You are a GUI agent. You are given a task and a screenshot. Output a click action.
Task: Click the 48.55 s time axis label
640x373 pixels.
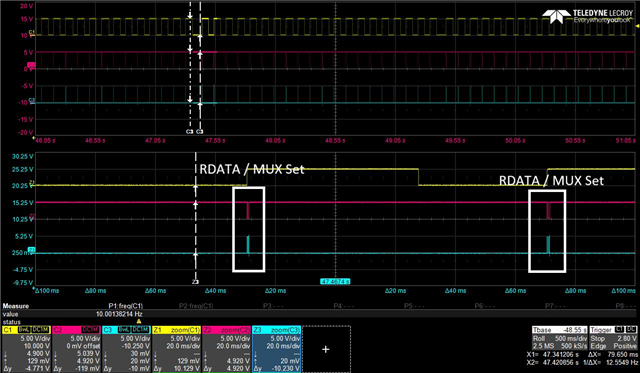point(336,140)
